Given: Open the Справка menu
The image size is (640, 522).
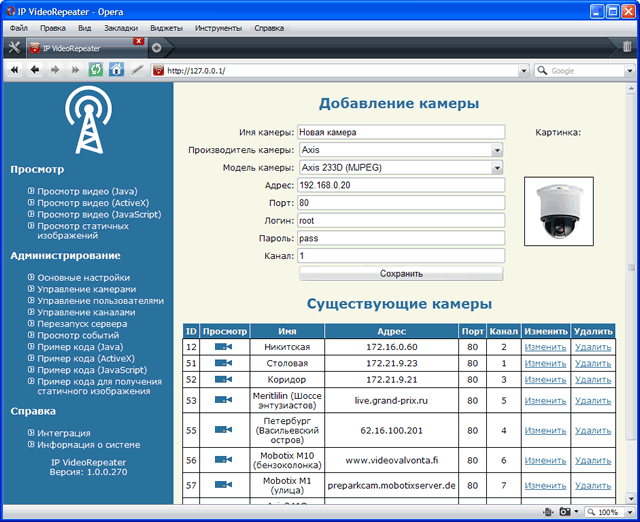Looking at the screenshot, I should pos(269,28).
